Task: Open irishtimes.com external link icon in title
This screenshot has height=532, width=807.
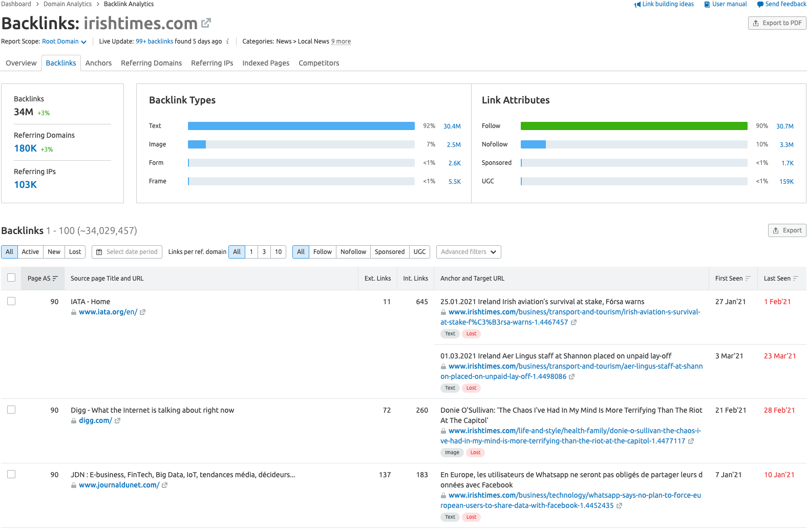Action: tap(206, 23)
